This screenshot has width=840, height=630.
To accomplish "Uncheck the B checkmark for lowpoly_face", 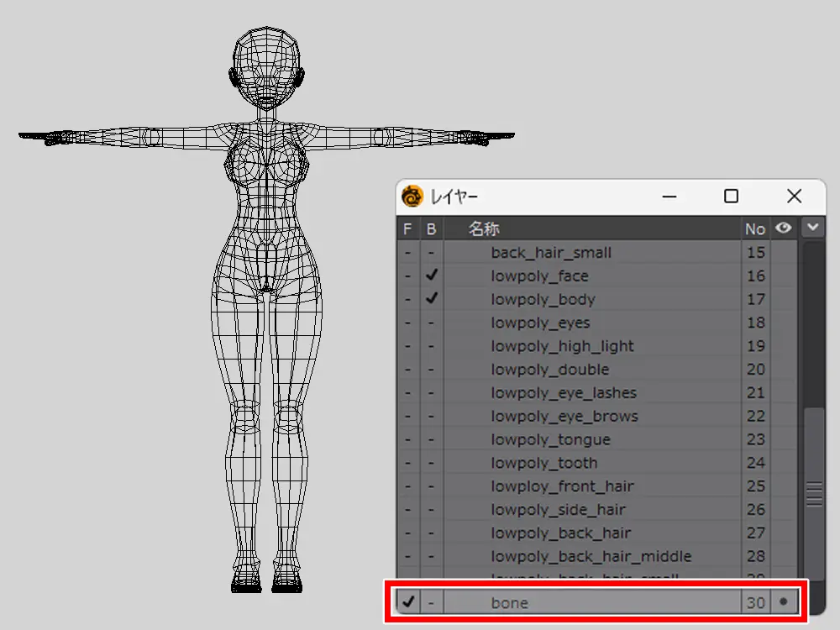I will click(x=432, y=276).
